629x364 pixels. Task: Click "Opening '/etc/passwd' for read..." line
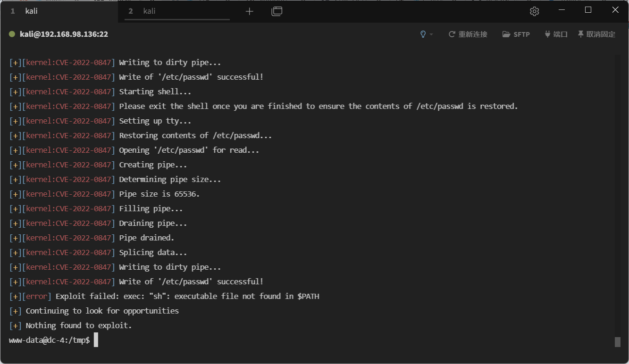[x=134, y=150]
